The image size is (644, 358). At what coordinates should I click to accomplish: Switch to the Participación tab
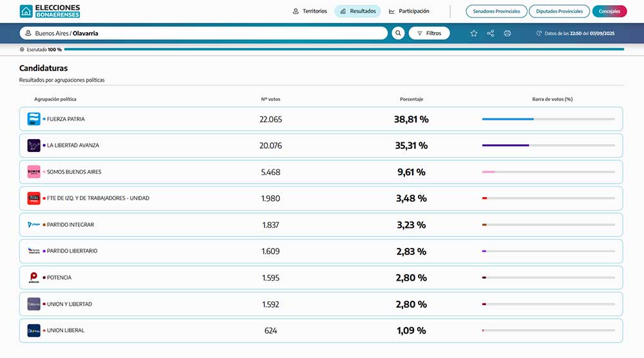(x=409, y=11)
